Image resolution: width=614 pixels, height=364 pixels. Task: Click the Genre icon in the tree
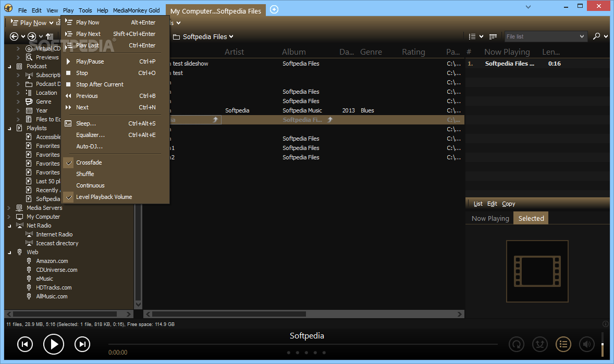coord(29,102)
